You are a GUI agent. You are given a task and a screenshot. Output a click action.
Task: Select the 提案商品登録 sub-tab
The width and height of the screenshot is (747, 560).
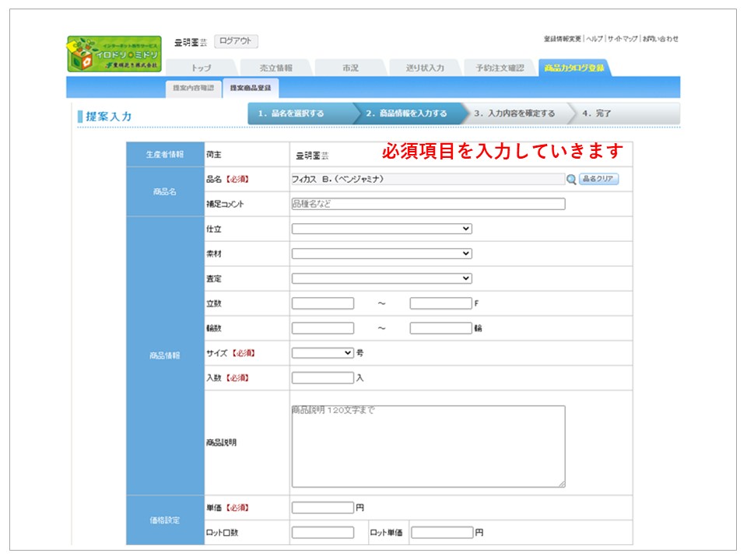coord(251,88)
